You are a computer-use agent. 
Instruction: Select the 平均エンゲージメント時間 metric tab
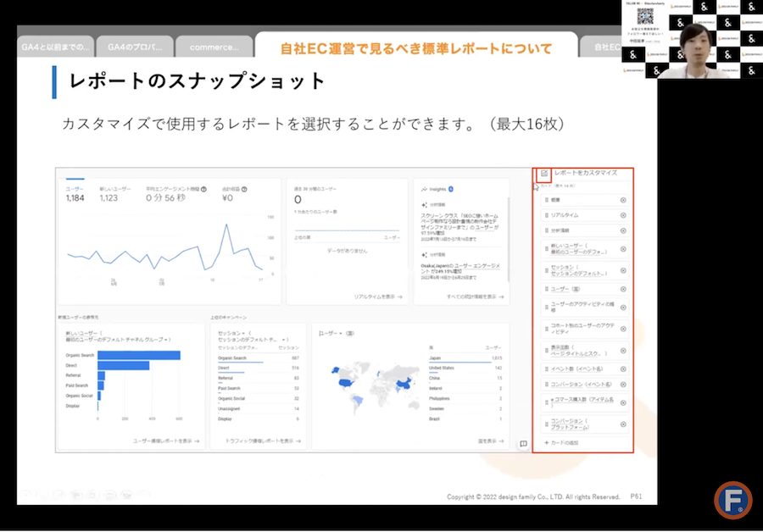(x=175, y=194)
